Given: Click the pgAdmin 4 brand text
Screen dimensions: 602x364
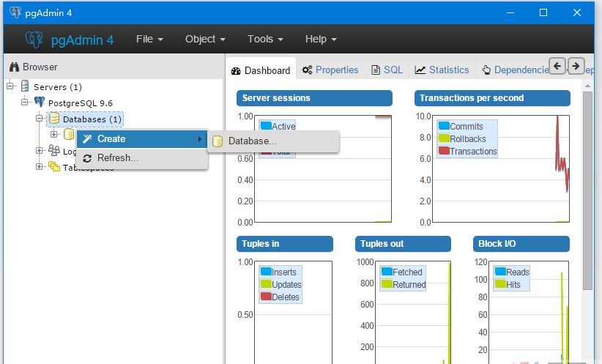Looking at the screenshot, I should (x=82, y=40).
